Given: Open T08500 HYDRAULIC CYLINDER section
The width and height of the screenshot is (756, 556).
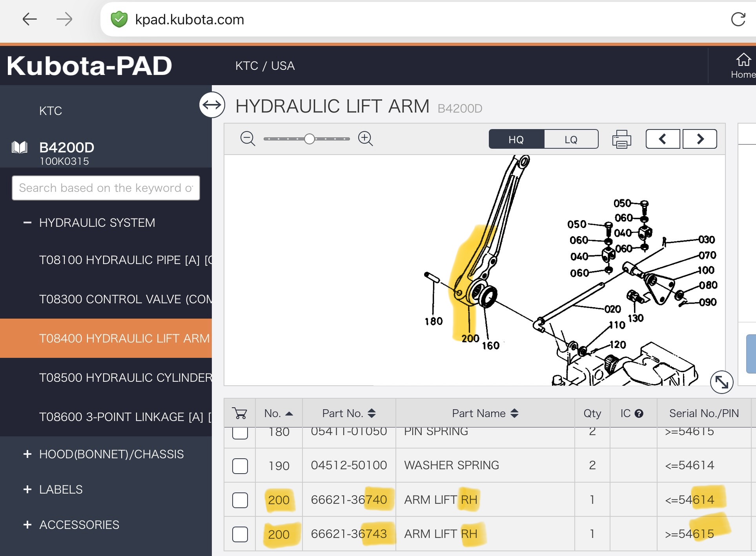Looking at the screenshot, I should tap(126, 377).
